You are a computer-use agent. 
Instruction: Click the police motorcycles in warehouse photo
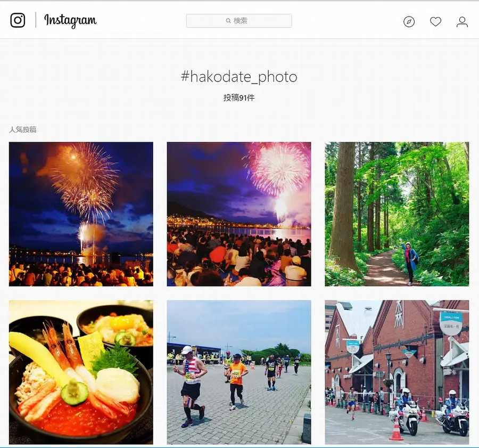[429, 413]
